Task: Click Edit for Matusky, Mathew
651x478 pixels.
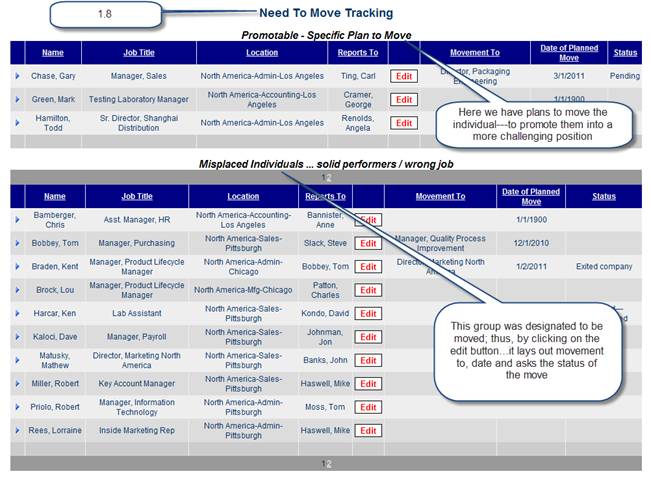Action: (x=368, y=360)
